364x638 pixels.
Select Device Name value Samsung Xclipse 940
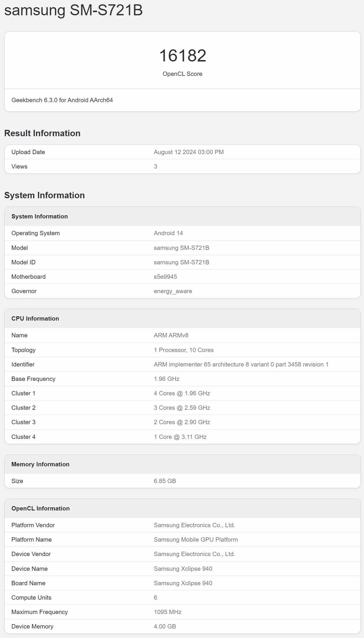(x=183, y=569)
